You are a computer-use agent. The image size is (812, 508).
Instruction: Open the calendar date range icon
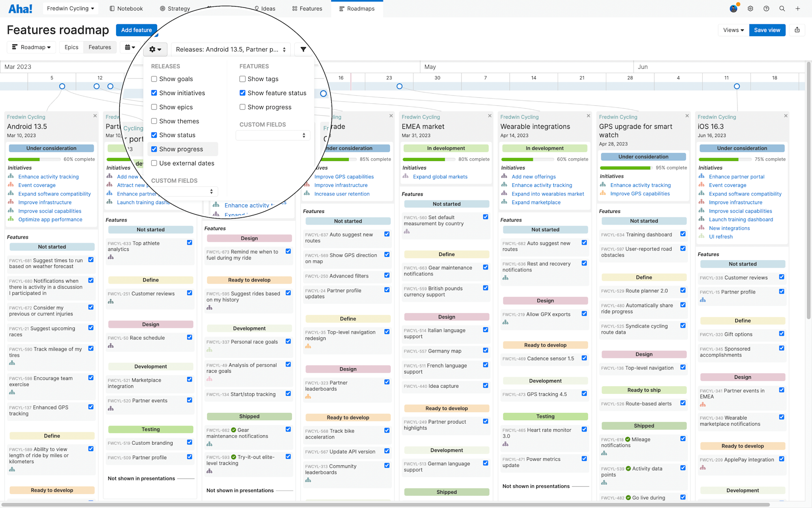click(x=130, y=47)
